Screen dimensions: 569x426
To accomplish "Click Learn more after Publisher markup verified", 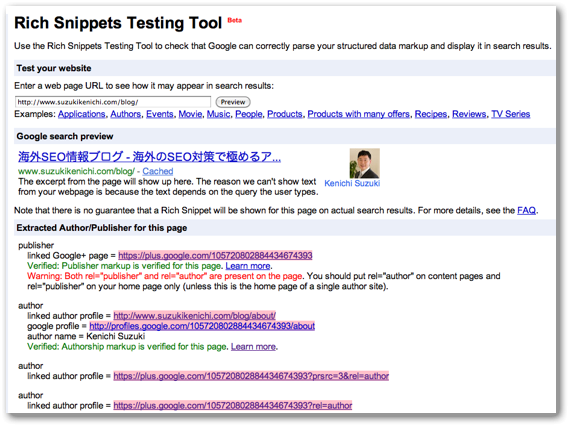I will click(x=248, y=266).
